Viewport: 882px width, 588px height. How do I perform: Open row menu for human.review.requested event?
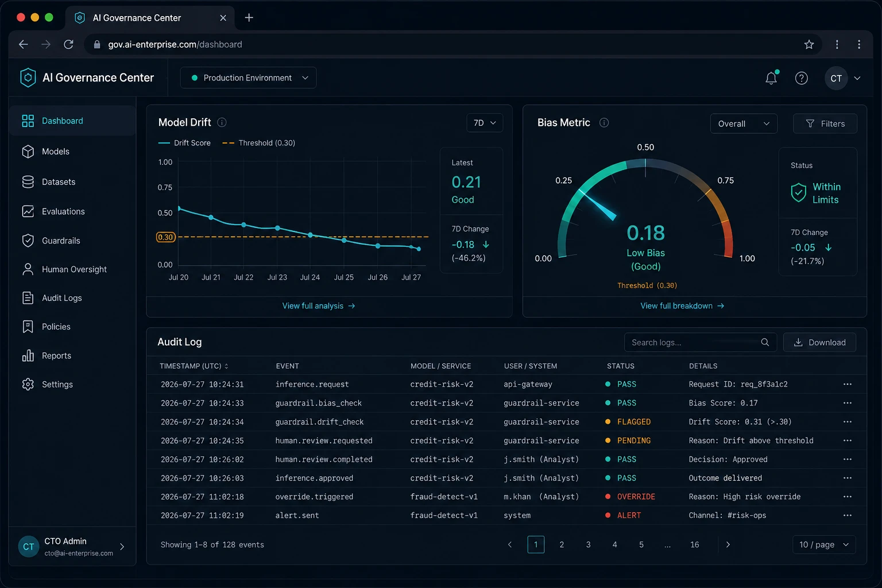coord(848,440)
